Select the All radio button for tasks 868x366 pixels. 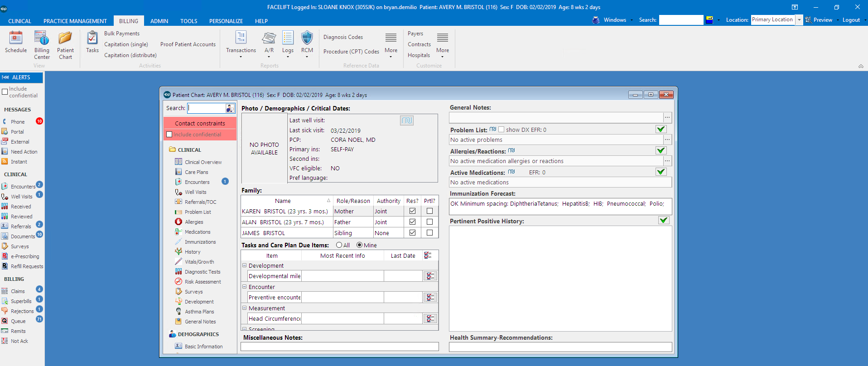[x=339, y=245]
